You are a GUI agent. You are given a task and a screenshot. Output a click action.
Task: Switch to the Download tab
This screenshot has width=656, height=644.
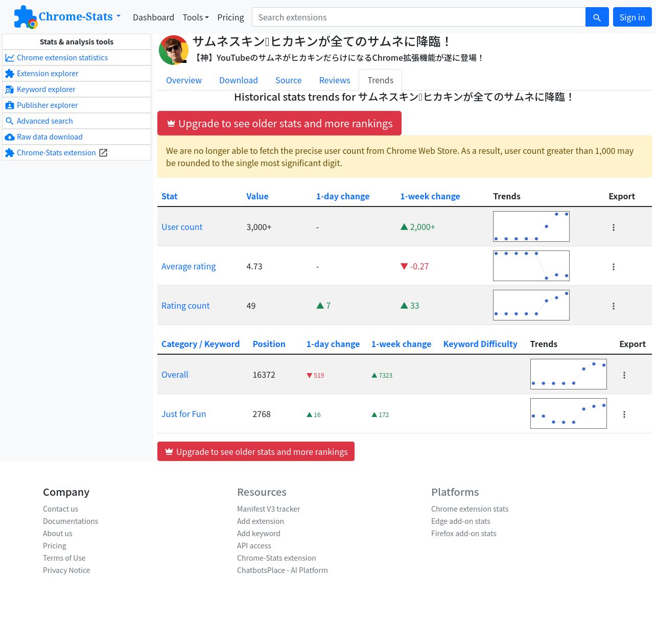(239, 80)
